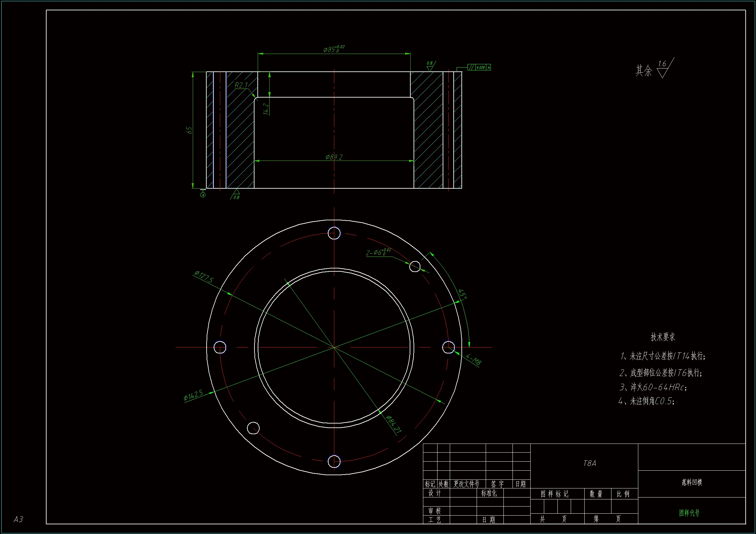Click the 落料凹模 part name cell

(691, 483)
